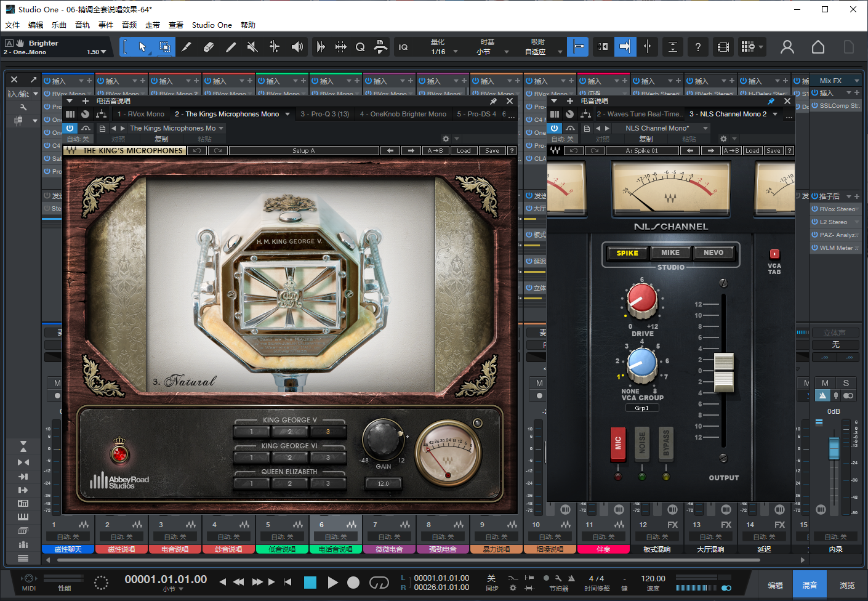Select the Eraser tool in toolbar
Image resolution: width=868 pixels, height=601 pixels.
[x=208, y=47]
